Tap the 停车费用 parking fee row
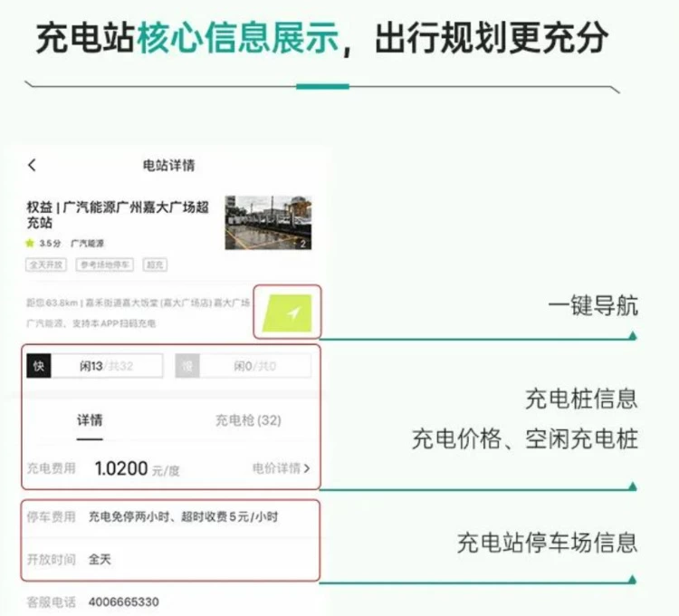The width and height of the screenshot is (679, 616). coord(172,517)
